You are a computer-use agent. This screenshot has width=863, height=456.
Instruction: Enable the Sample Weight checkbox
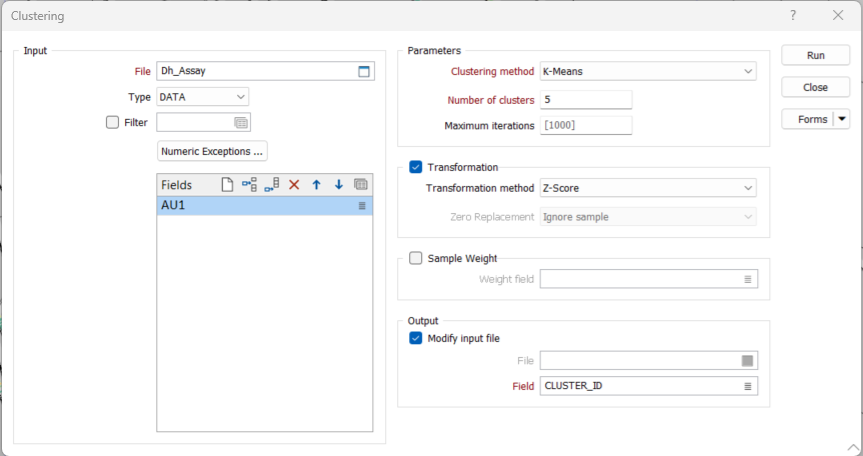(x=416, y=258)
